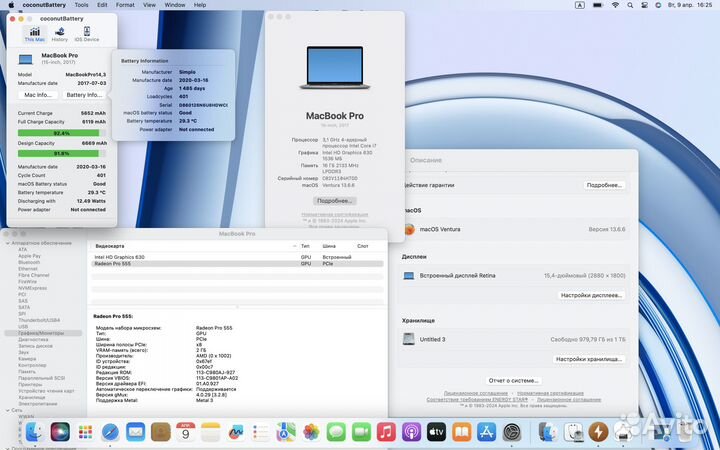Open Podcasts from the Dock

pos(411,432)
